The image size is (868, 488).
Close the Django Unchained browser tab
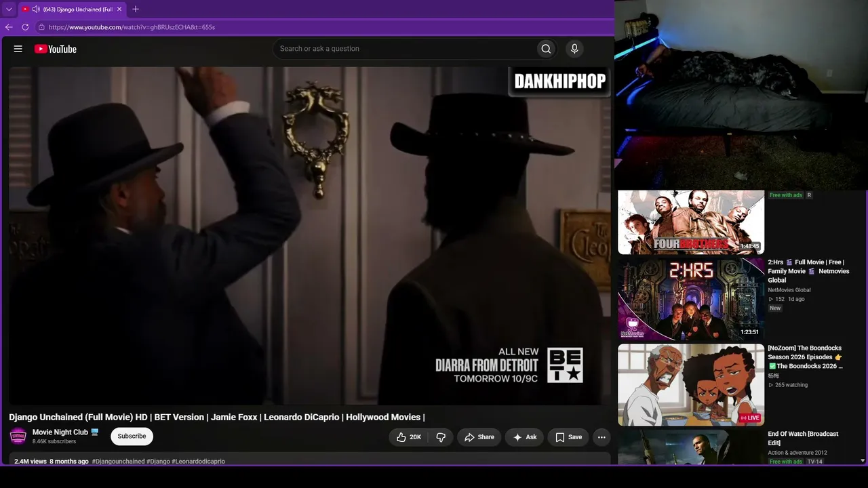click(119, 9)
